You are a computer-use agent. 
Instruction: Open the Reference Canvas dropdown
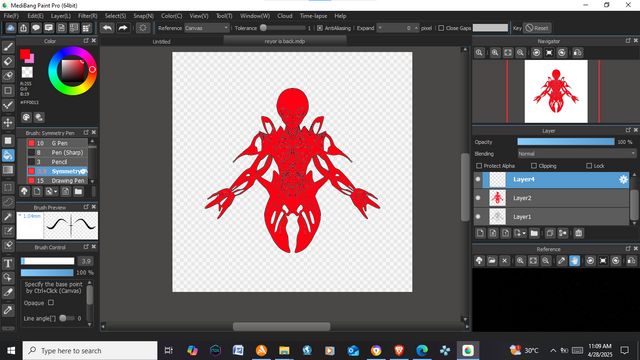207,28
